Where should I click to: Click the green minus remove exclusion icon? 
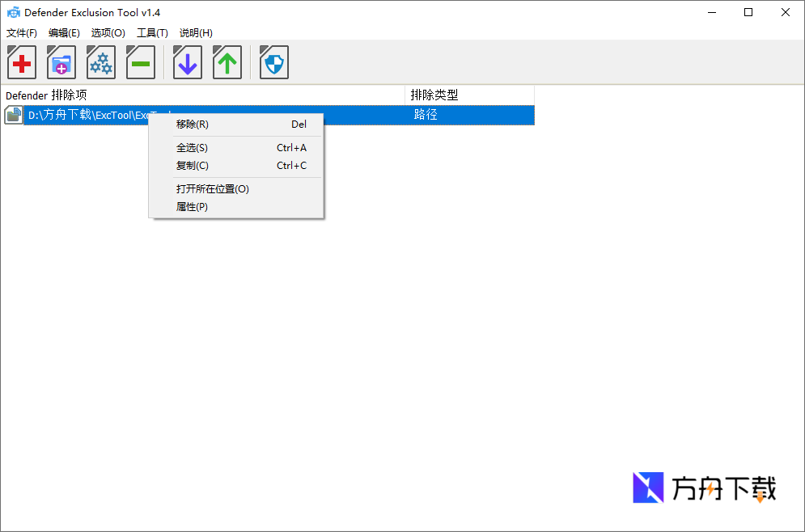(x=140, y=62)
